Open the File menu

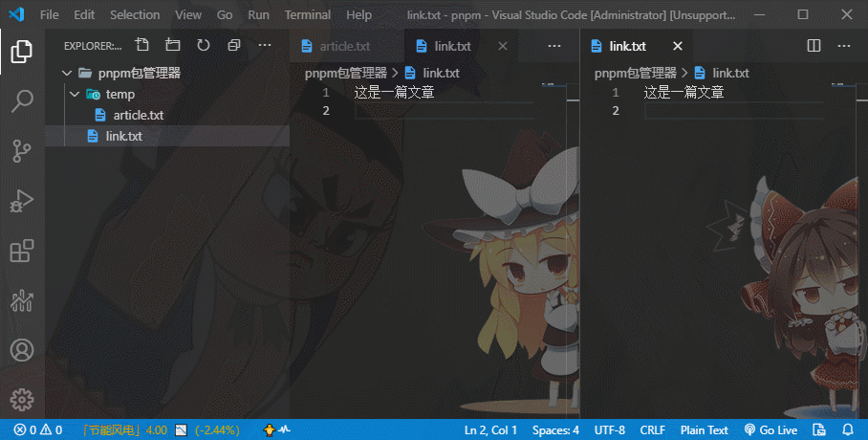click(x=50, y=15)
